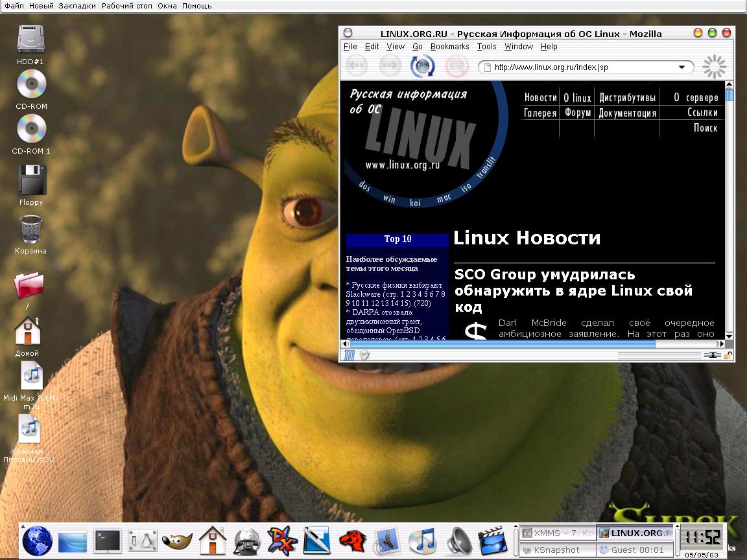Launch GIMP from the dock
Screen dimensions: 747x560
[x=177, y=541]
